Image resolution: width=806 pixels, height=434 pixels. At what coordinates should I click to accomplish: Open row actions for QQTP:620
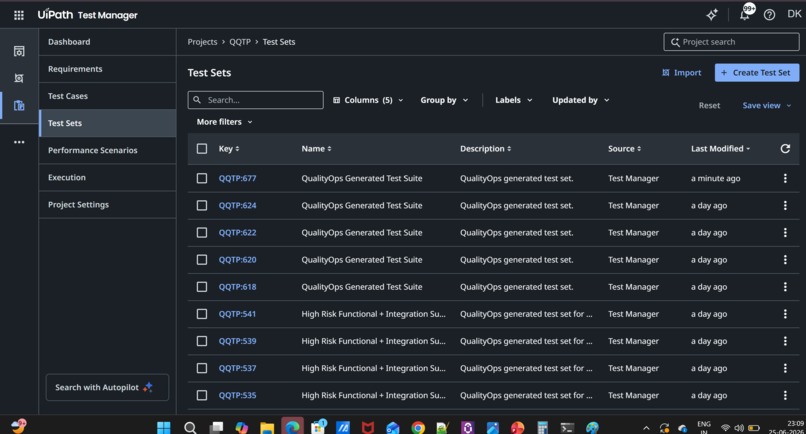click(x=785, y=260)
